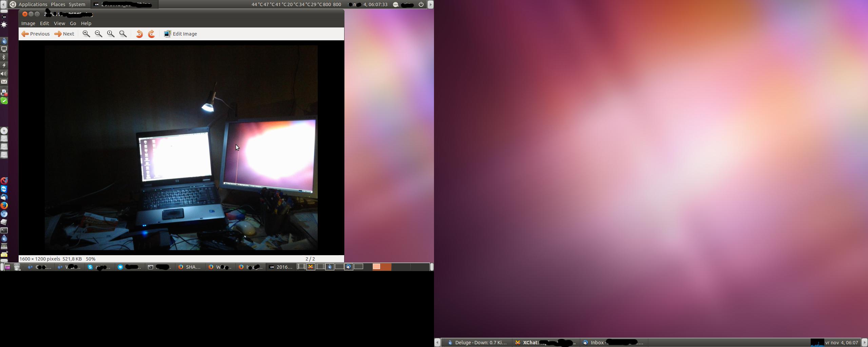Open the Edit menu
The height and width of the screenshot is (347, 868).
(x=44, y=23)
